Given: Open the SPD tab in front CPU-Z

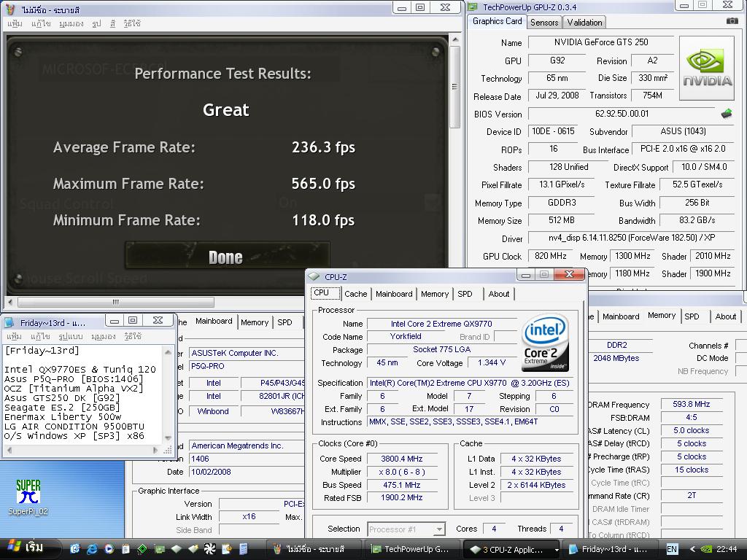Looking at the screenshot, I should pos(465,294).
